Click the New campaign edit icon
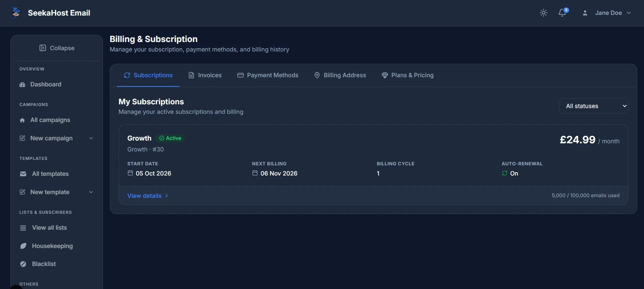This screenshot has width=644, height=289. click(22, 138)
